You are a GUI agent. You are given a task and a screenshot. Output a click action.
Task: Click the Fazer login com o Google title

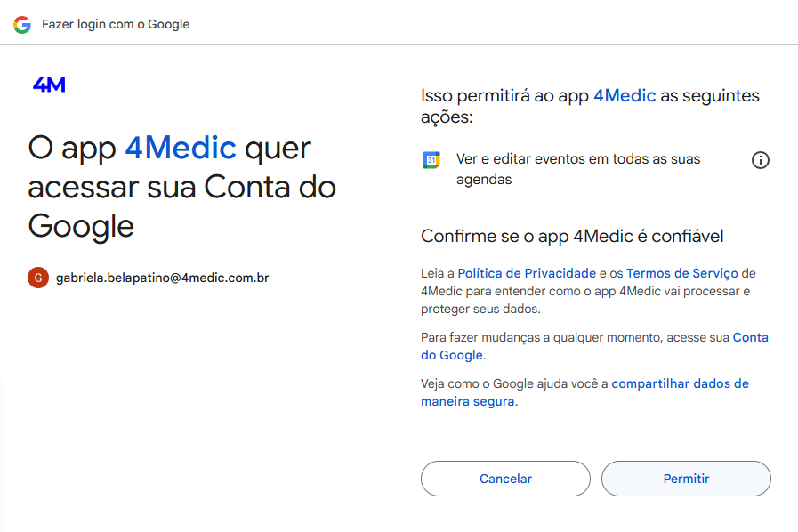point(116,24)
